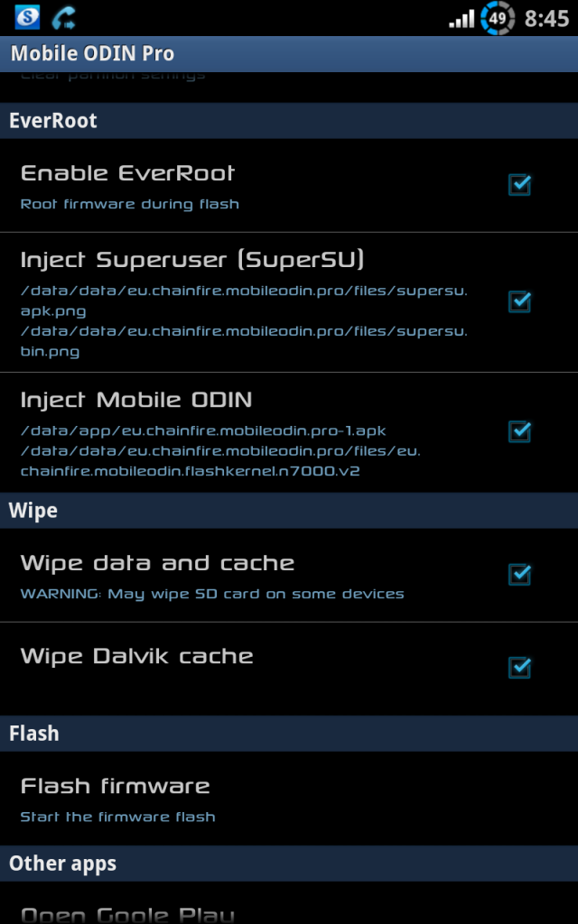578x924 pixels.
Task: Uncheck the Inject Mobile ODIN checkbox
Action: (519, 430)
